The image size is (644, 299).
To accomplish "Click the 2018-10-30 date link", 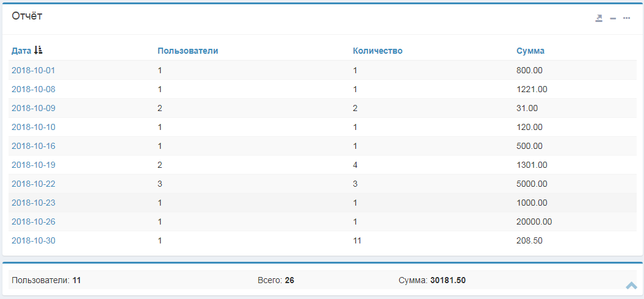I will click(34, 240).
